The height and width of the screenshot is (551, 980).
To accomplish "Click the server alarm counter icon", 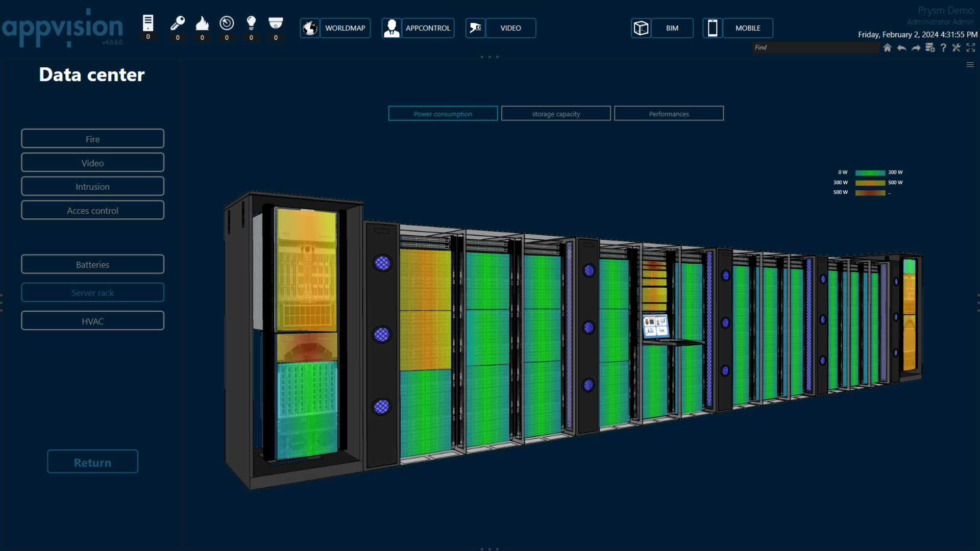I will 148,23.
